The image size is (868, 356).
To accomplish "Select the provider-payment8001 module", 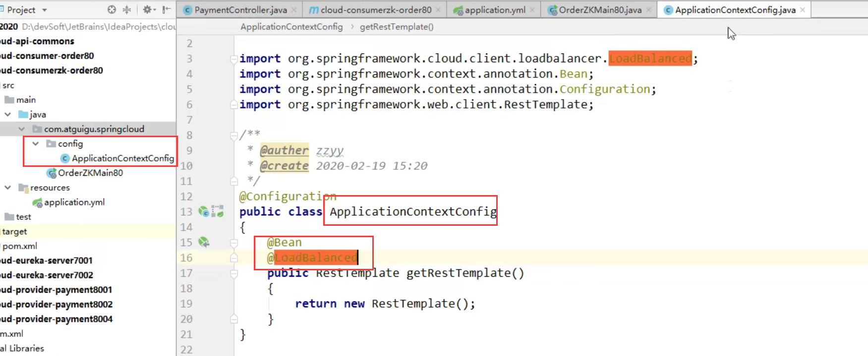I will (56, 290).
